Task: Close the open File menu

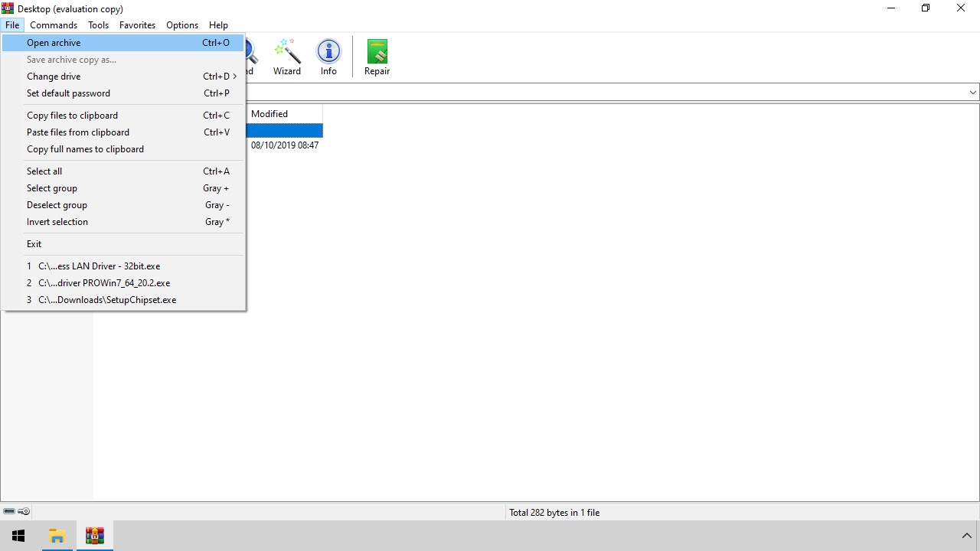Action: [x=12, y=25]
